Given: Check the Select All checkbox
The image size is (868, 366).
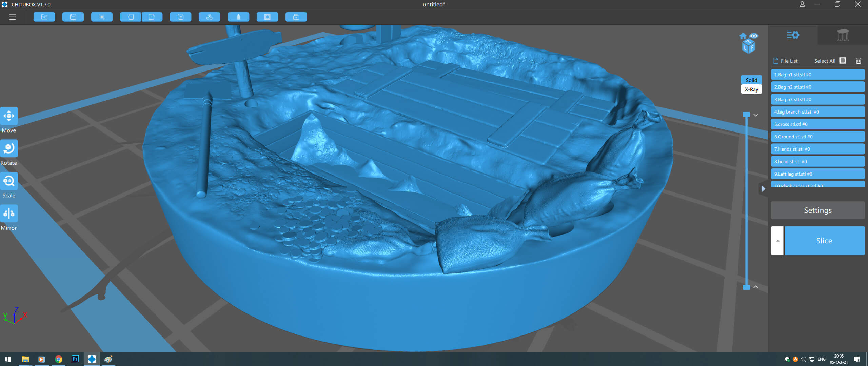Looking at the screenshot, I should click(843, 61).
